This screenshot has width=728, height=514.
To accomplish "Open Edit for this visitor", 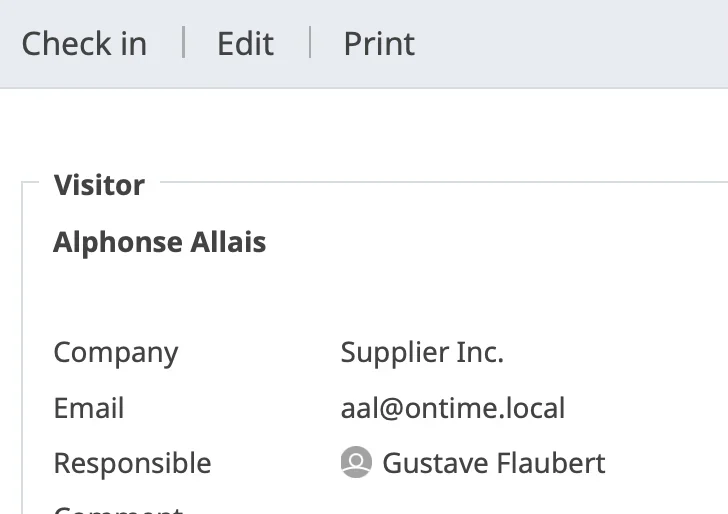I will pos(246,44).
